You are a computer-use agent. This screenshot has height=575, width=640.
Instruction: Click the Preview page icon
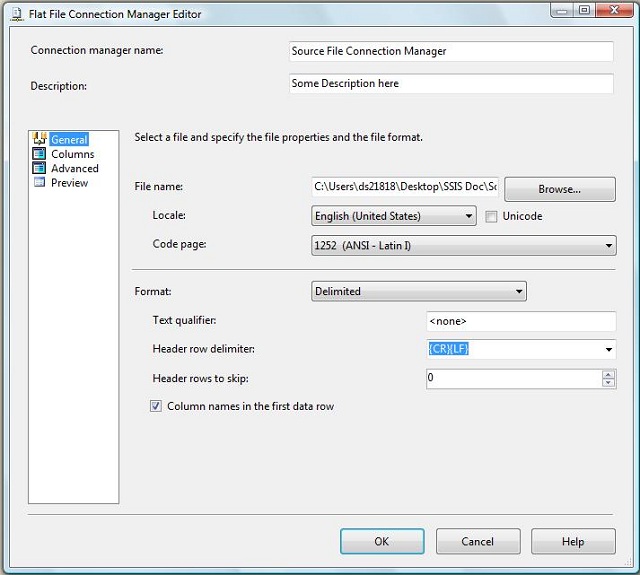40,183
